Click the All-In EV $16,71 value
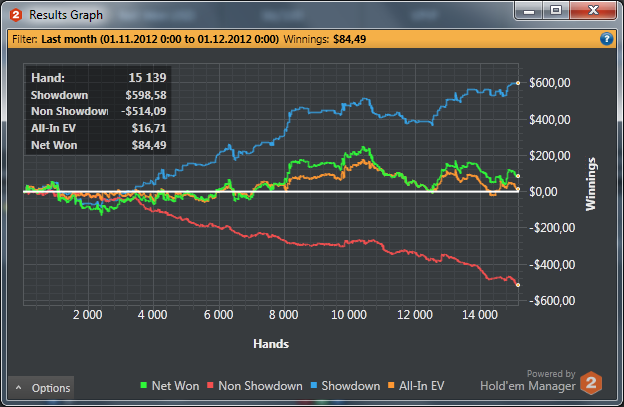The width and height of the screenshot is (624, 407). click(x=149, y=128)
